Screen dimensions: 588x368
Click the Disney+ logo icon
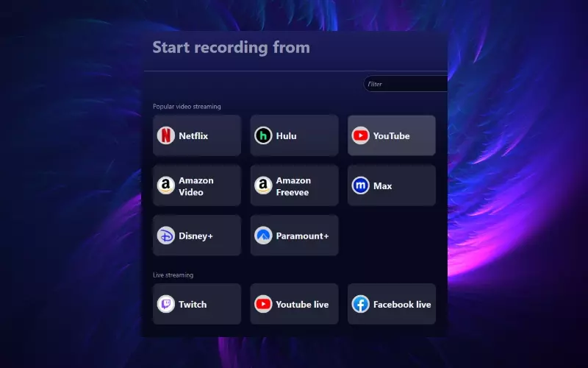(x=166, y=236)
